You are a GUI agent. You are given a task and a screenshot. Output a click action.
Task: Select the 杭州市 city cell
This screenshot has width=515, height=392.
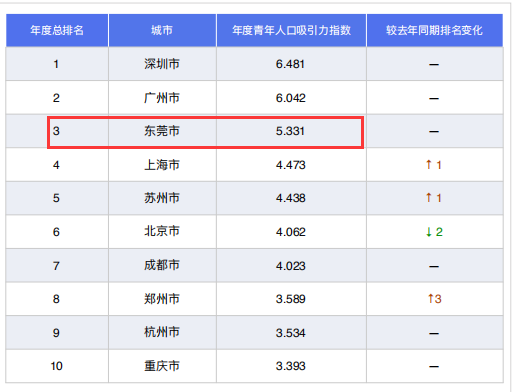[x=162, y=332]
